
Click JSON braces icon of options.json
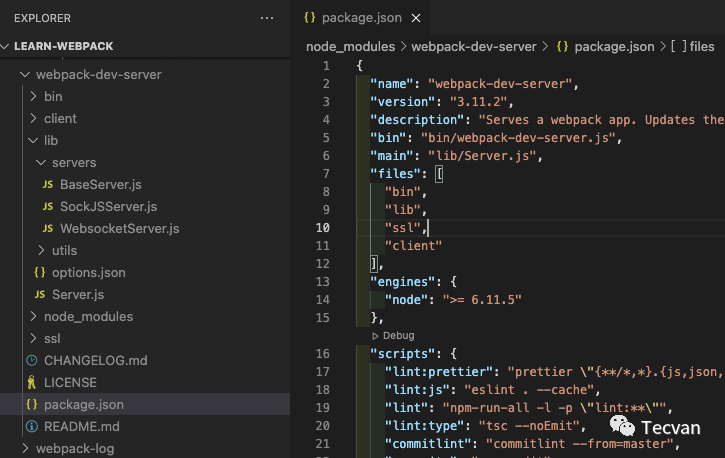40,273
